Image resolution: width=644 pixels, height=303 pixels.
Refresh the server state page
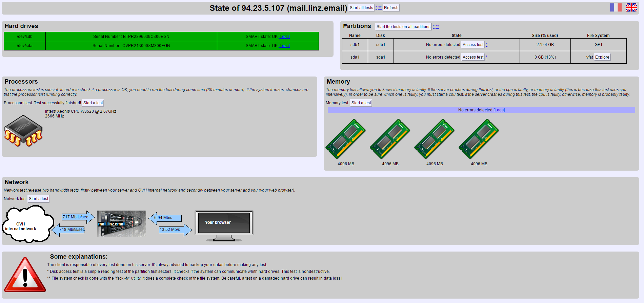click(x=391, y=8)
